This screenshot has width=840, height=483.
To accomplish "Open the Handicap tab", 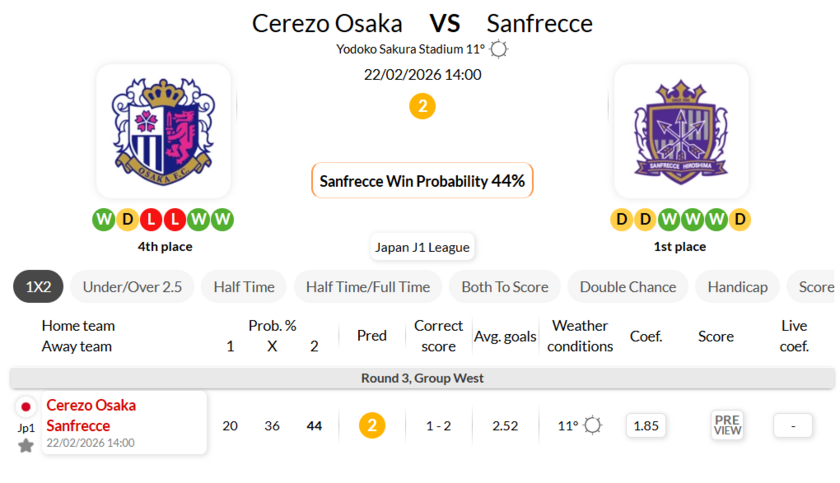I will click(x=737, y=287).
